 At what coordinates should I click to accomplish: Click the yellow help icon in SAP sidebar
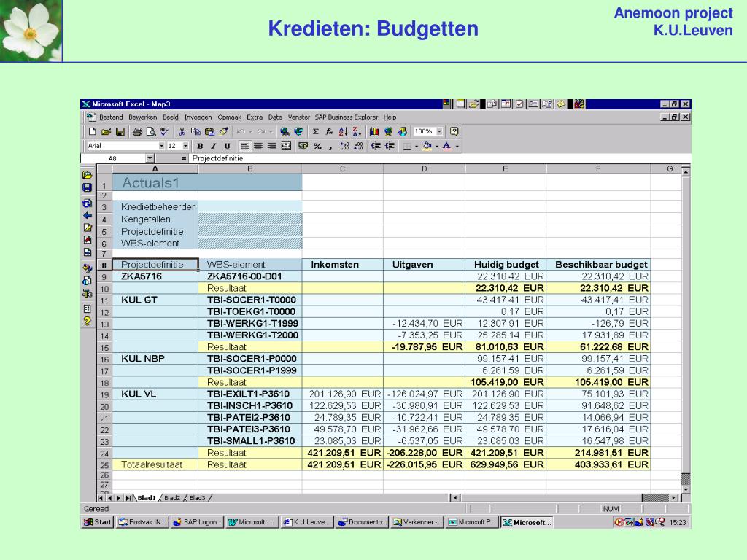pyautogui.click(x=88, y=321)
